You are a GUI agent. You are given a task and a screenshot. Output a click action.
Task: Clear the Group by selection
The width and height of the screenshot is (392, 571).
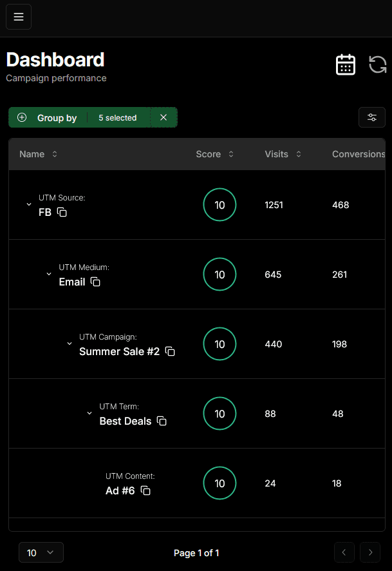click(x=163, y=117)
